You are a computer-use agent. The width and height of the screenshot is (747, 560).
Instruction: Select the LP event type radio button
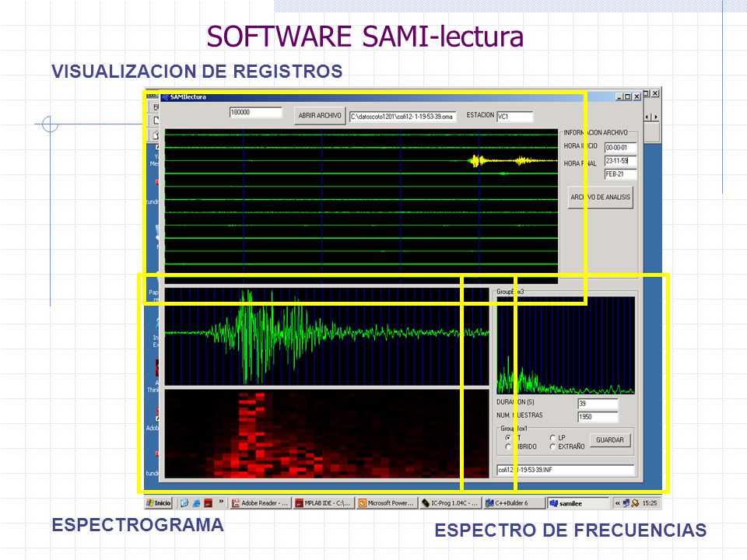coord(552,438)
